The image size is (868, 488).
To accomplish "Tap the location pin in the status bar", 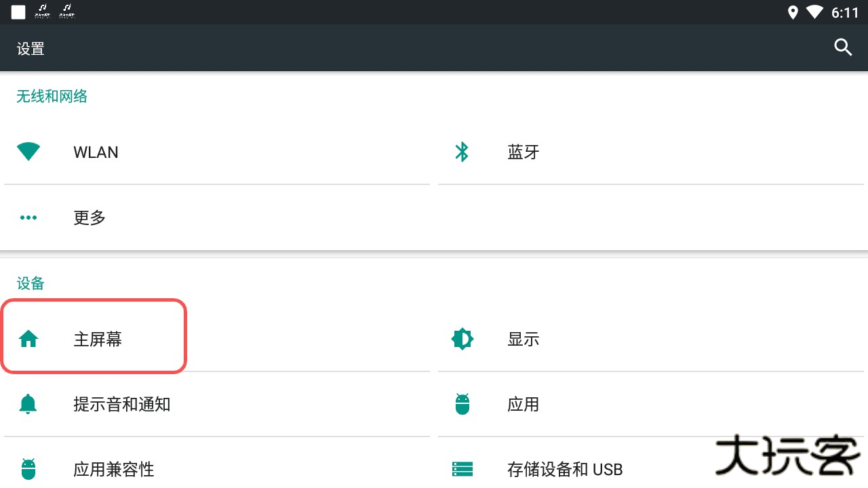I will [x=792, y=12].
